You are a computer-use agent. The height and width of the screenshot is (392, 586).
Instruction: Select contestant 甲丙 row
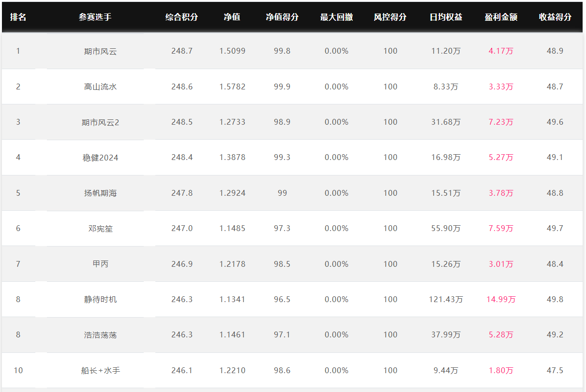(x=292, y=264)
